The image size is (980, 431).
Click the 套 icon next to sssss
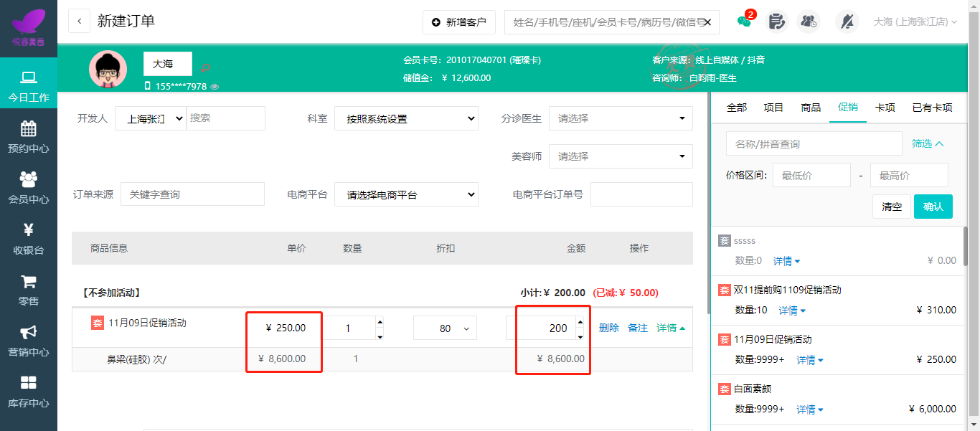pyautogui.click(x=725, y=241)
